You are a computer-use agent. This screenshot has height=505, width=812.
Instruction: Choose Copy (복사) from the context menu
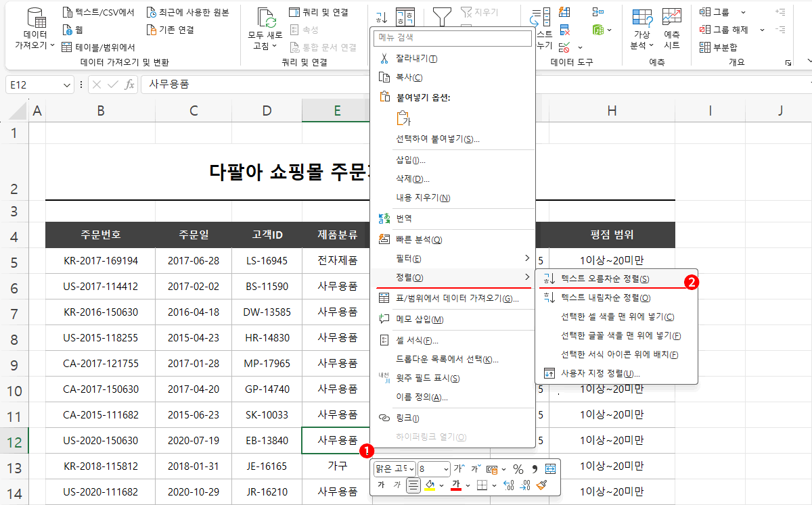[x=454, y=78]
